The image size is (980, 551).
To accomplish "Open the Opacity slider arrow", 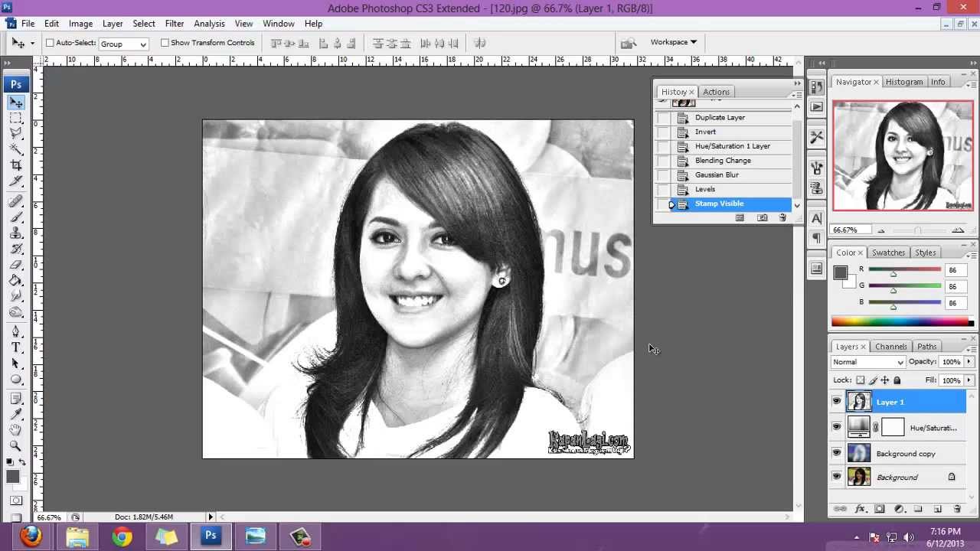I will click(969, 362).
